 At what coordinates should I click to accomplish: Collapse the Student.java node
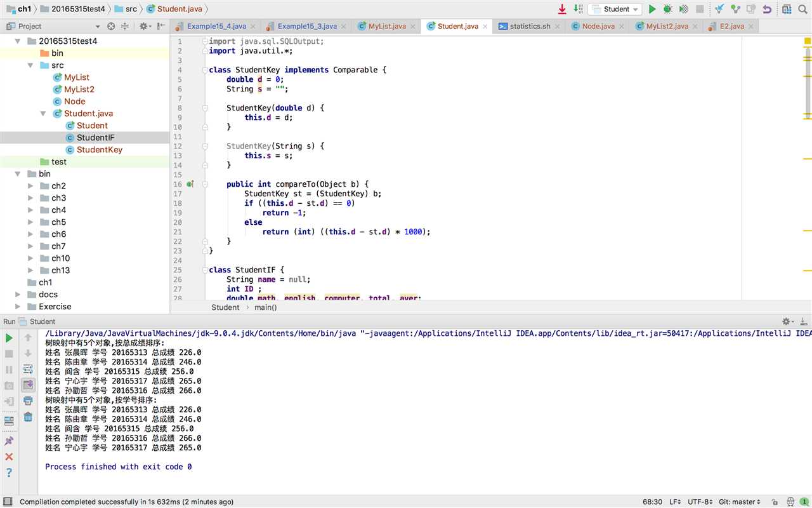[43, 114]
